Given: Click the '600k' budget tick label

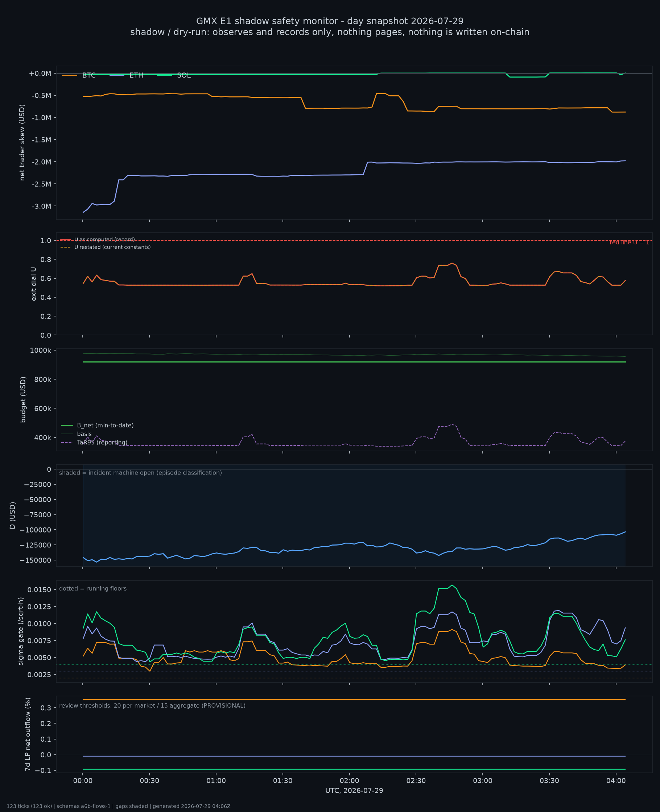Looking at the screenshot, I should 42,409.
